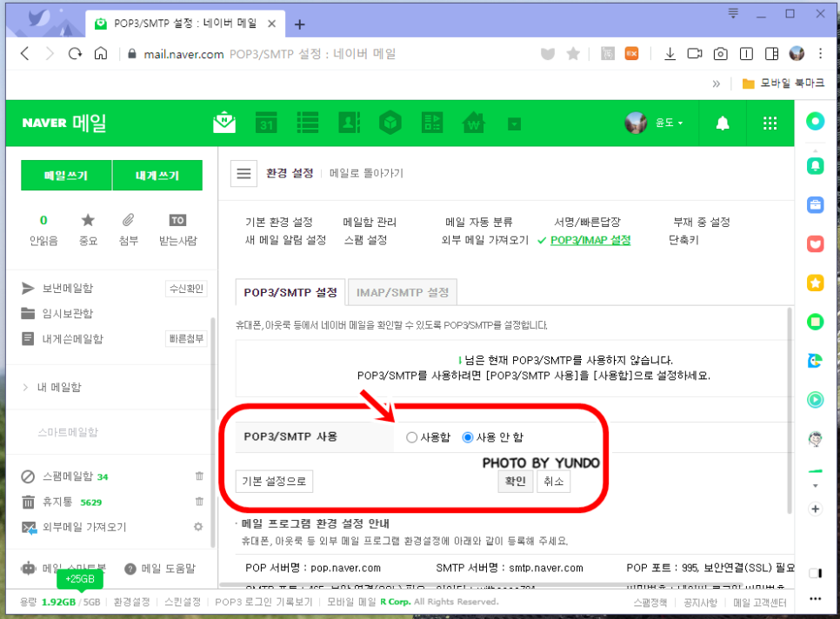The height and width of the screenshot is (619, 840).
Task: Open POP3 로그인 기록보기 footer link
Action: [263, 602]
